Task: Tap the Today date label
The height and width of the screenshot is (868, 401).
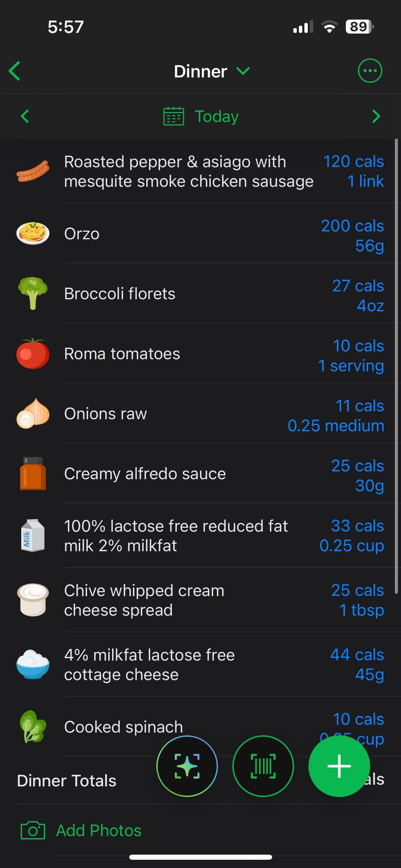Action: [x=216, y=117]
